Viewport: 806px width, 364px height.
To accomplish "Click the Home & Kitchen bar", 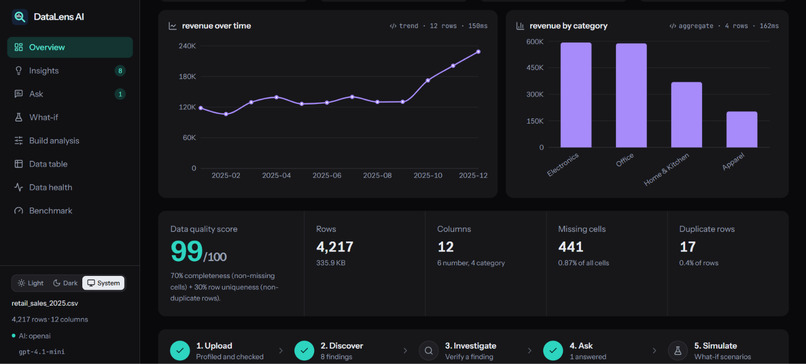I will tap(686, 115).
